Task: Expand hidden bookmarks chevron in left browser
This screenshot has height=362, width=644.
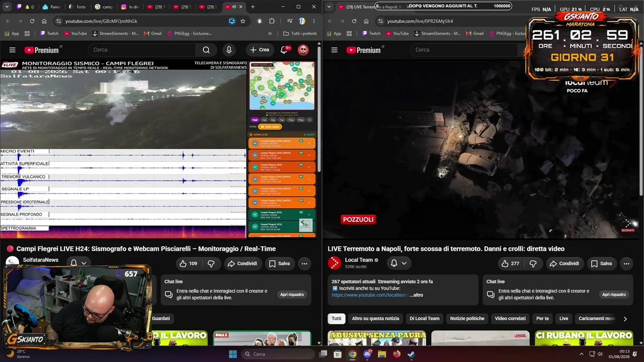Action: point(270,34)
